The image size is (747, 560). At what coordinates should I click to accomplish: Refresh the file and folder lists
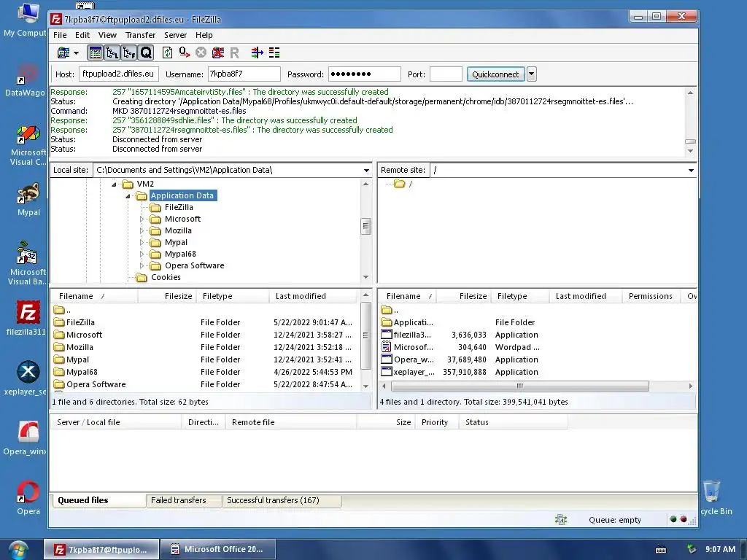coord(167,52)
